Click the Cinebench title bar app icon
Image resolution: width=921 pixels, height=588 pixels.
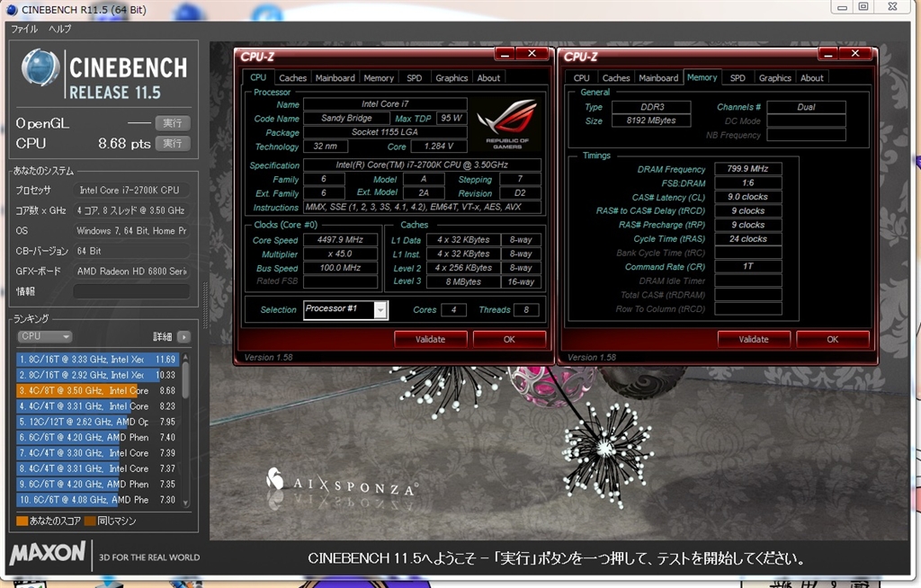(12, 9)
